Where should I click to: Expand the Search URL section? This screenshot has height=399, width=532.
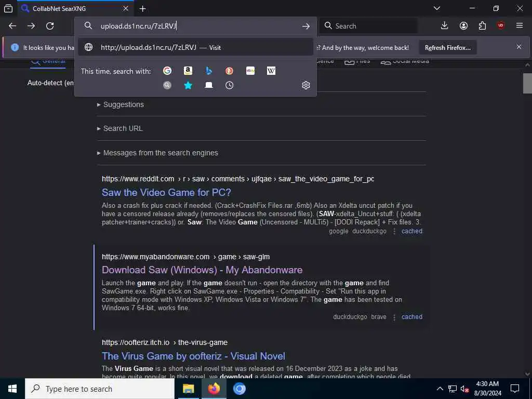pyautogui.click(x=120, y=128)
